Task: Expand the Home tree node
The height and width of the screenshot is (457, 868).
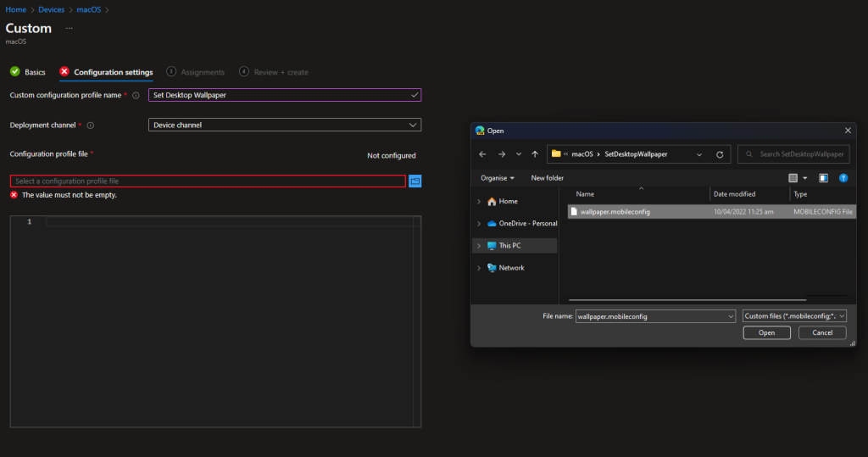Action: click(479, 202)
